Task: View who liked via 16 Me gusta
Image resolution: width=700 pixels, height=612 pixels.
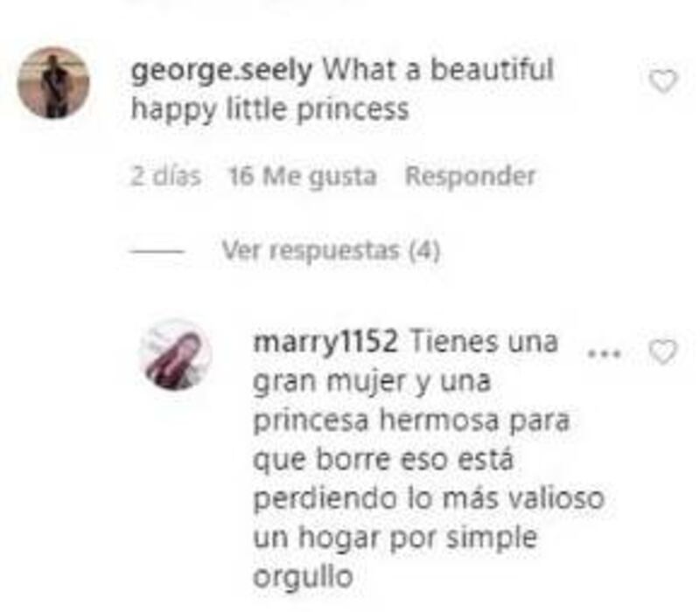Action: point(303,177)
